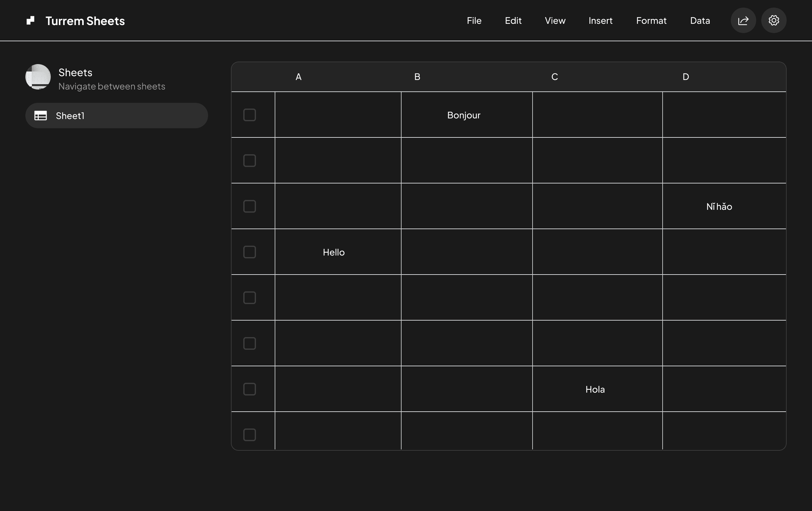Click the cell containing Bonjour
This screenshot has width=812, height=511.
click(x=463, y=115)
